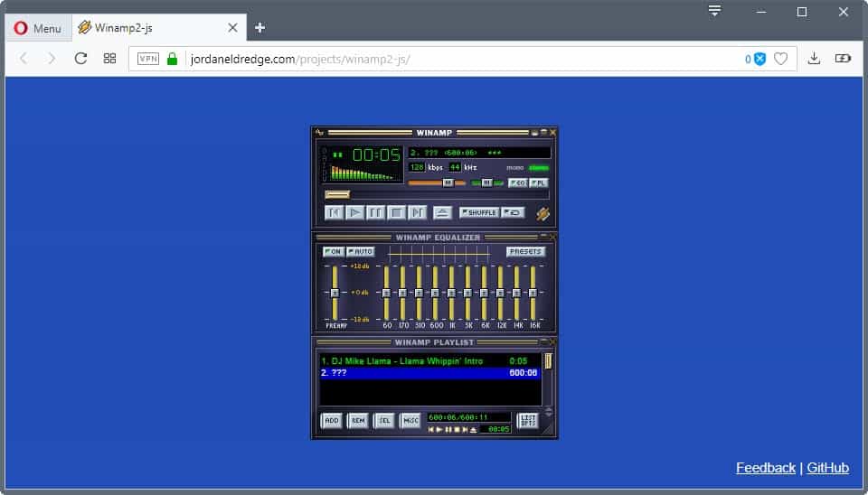Screen dimensions: 868x495
Task: Toggle the PL playlist window button
Action: click(539, 182)
